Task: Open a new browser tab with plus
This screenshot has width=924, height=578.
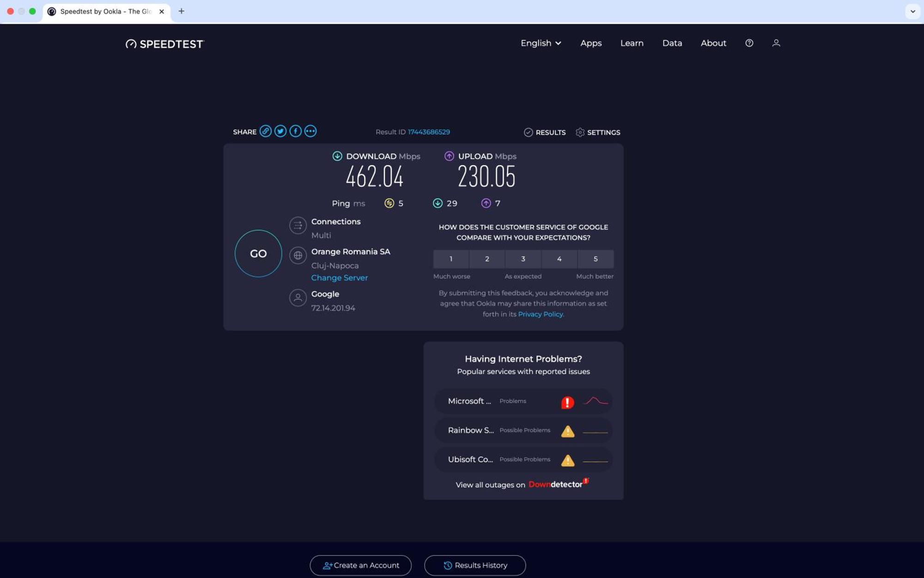Action: 182,11
